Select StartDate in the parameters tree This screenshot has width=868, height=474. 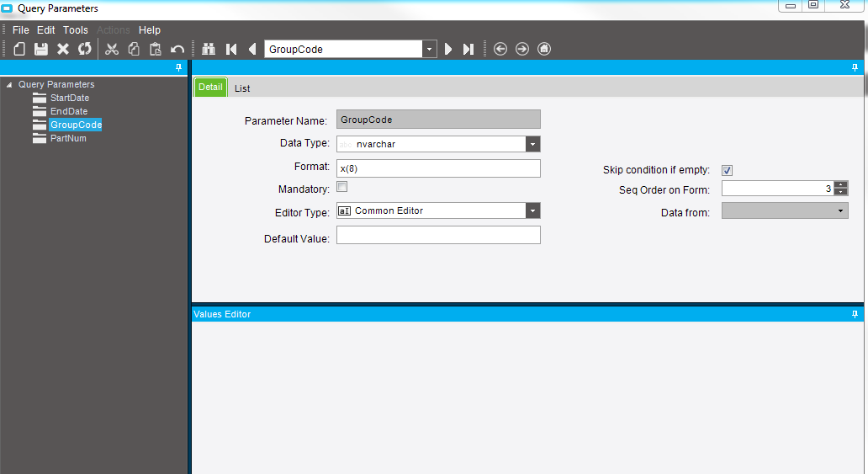coord(70,98)
